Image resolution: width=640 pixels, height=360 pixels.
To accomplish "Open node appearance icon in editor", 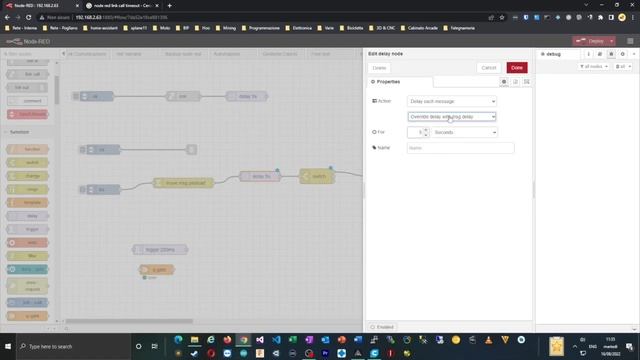I will (x=527, y=82).
